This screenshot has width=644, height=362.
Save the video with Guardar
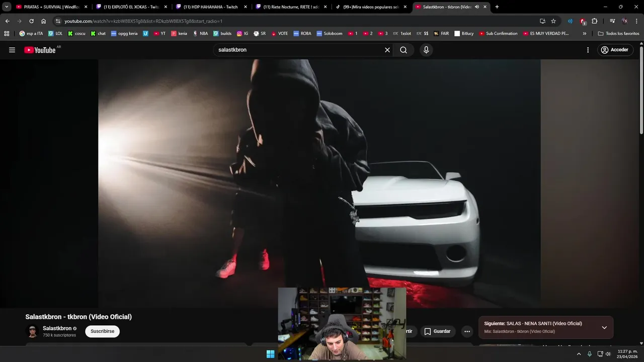[x=437, y=331]
